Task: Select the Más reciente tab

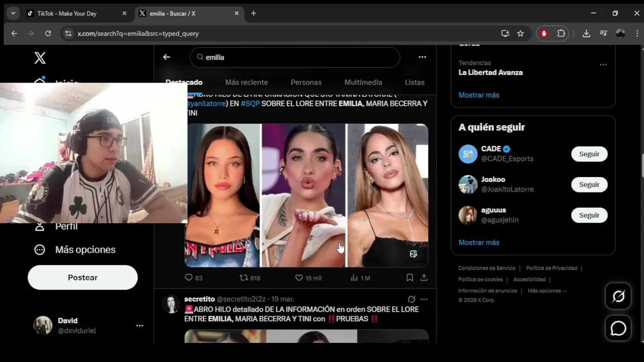Action: coord(247,82)
